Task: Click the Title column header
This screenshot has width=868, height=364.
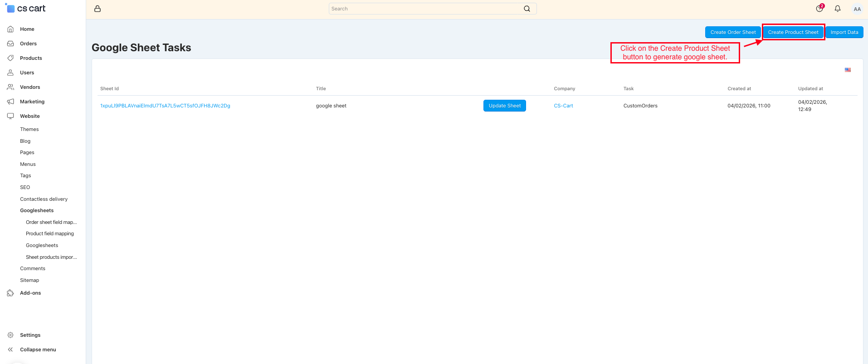Action: pos(321,88)
